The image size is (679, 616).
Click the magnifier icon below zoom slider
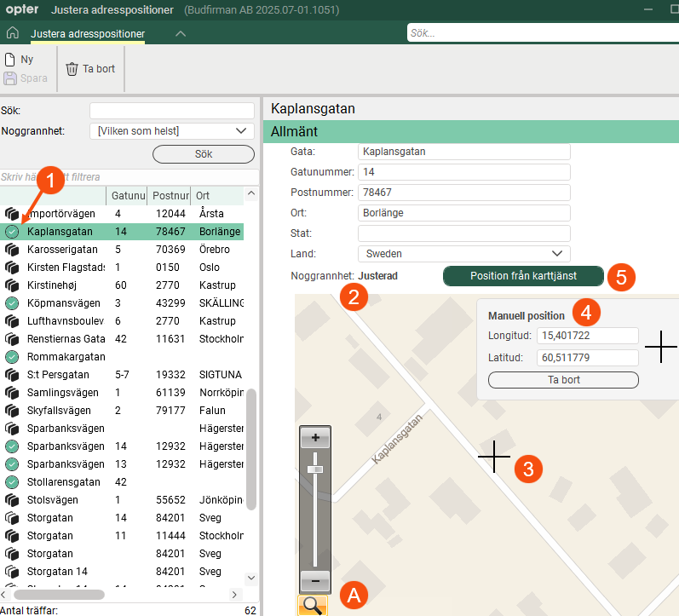point(313,605)
